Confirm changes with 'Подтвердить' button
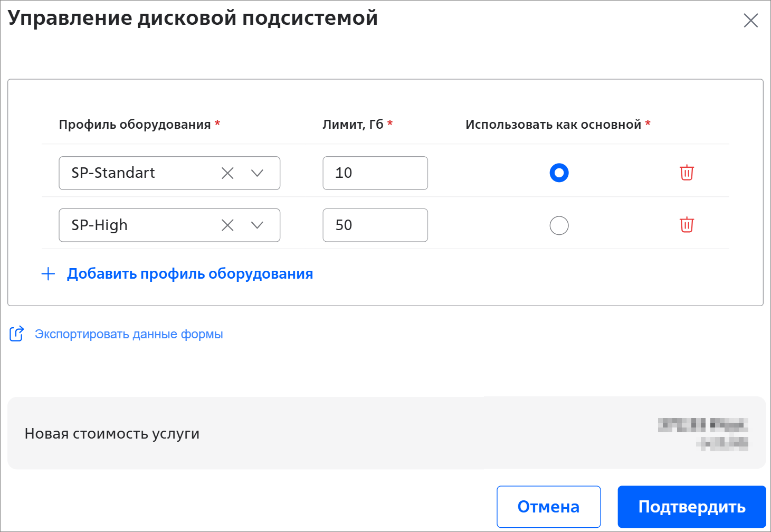 (x=691, y=507)
